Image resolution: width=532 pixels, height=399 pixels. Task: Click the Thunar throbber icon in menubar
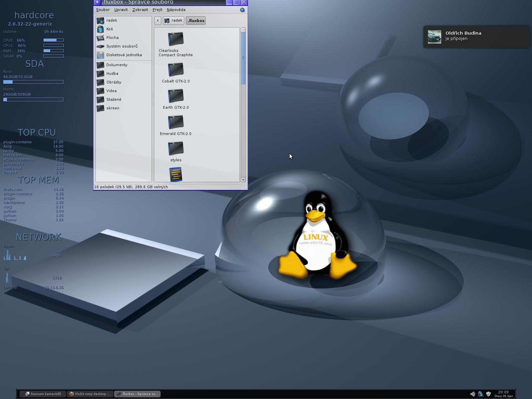coord(242,10)
